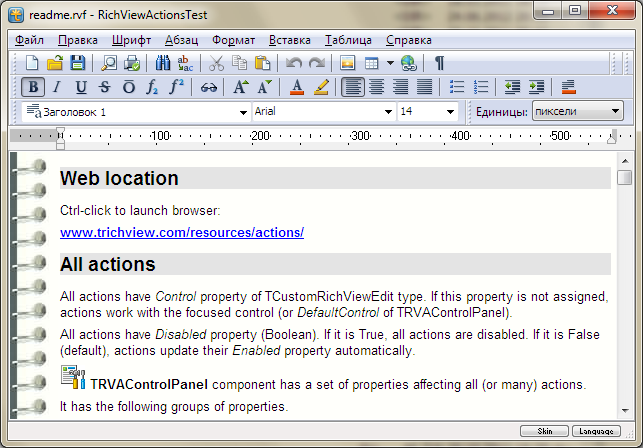Click the Insert hyperlink globe icon
This screenshot has width=643, height=448.
408,63
